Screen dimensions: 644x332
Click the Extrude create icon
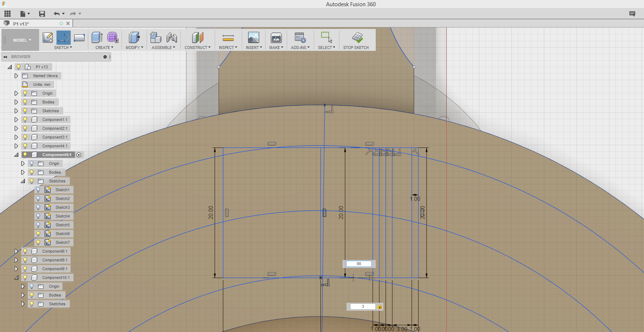tap(97, 38)
